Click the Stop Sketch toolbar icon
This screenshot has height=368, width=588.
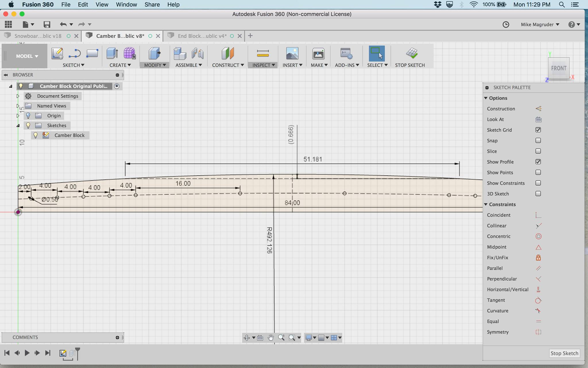(412, 53)
